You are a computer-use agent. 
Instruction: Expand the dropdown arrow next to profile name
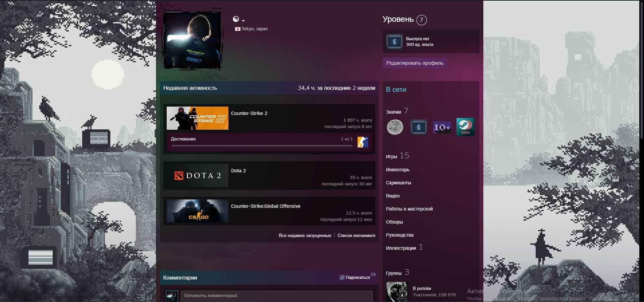click(x=243, y=21)
